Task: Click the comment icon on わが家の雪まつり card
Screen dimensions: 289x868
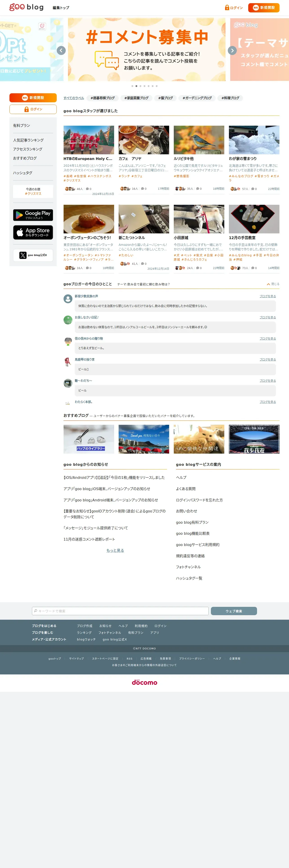Action: [253, 189]
